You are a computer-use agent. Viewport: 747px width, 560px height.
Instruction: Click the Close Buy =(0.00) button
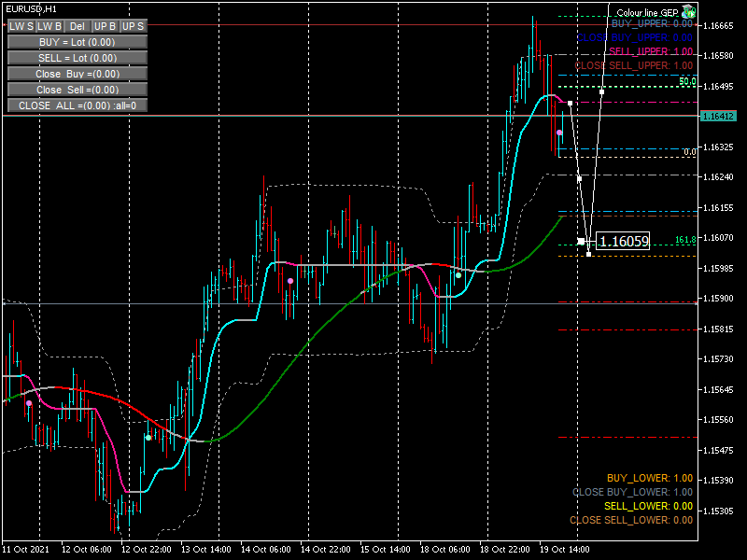coord(78,74)
